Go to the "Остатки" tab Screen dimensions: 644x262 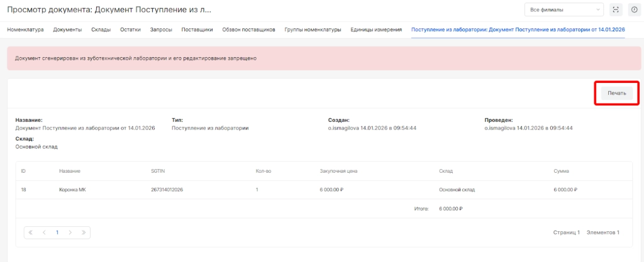coord(130,30)
